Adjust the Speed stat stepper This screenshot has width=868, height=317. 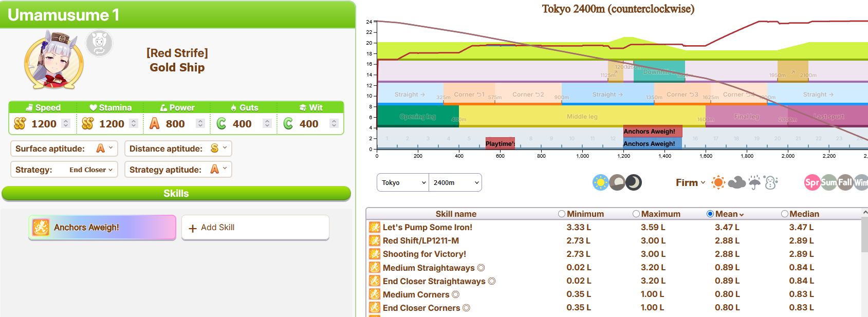pos(65,123)
